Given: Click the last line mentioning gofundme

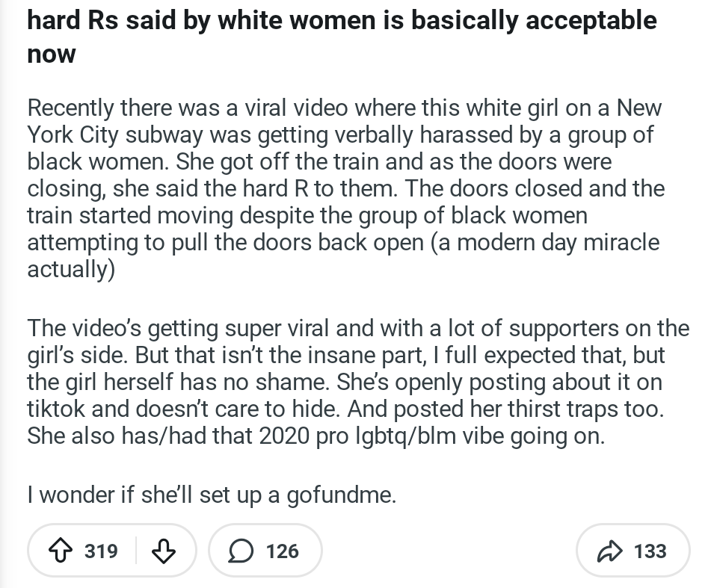Looking at the screenshot, I should (x=212, y=494).
